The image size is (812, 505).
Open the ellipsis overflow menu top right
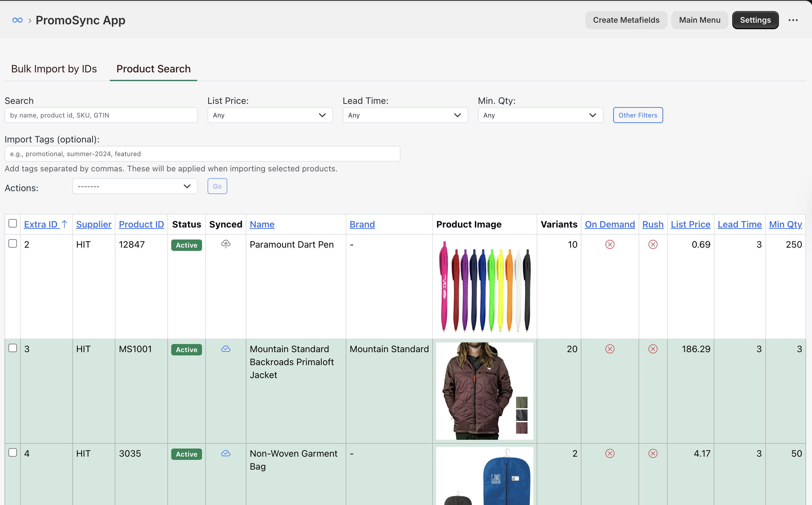(x=793, y=20)
